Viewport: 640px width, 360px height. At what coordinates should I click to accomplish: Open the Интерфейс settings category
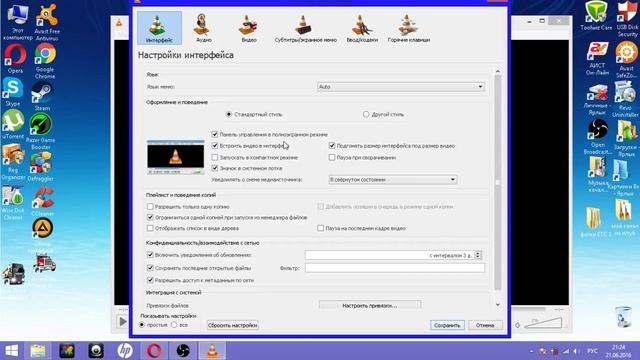click(159, 28)
